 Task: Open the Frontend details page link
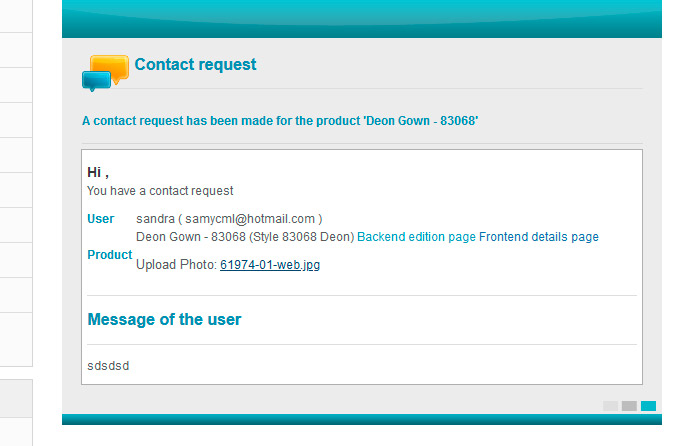(x=538, y=237)
